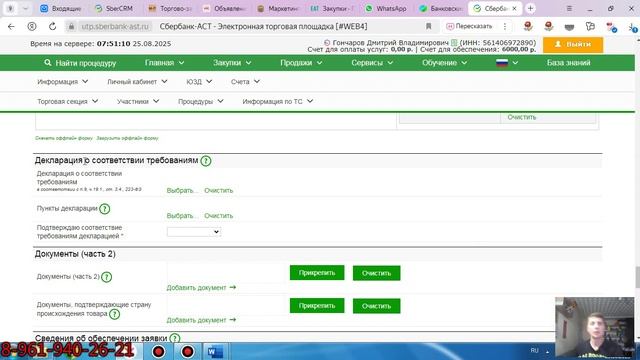Click the address bar utp.sberbank-ast.ru
This screenshot has width=640, height=360.
coord(114,27)
